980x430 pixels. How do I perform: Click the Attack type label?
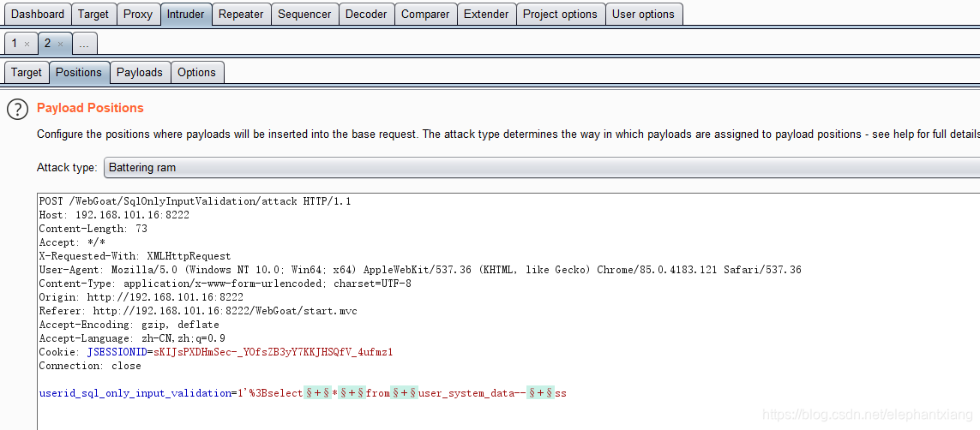point(67,167)
